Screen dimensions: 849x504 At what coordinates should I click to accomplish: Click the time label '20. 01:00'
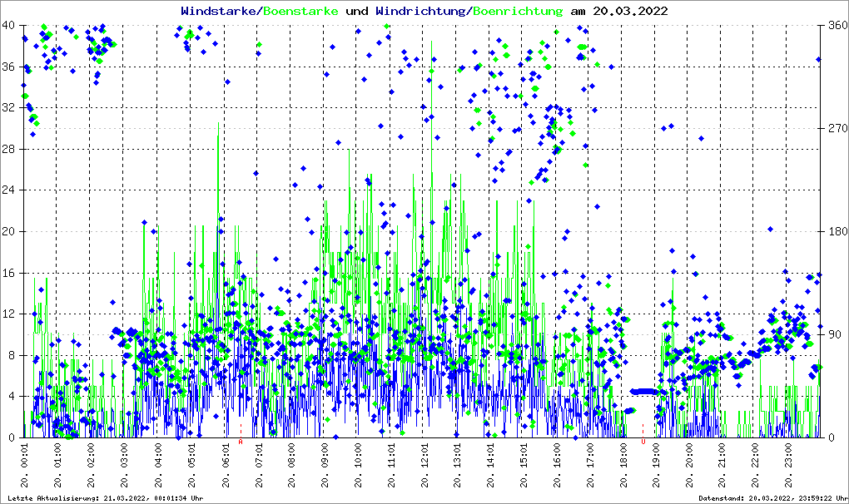click(57, 465)
